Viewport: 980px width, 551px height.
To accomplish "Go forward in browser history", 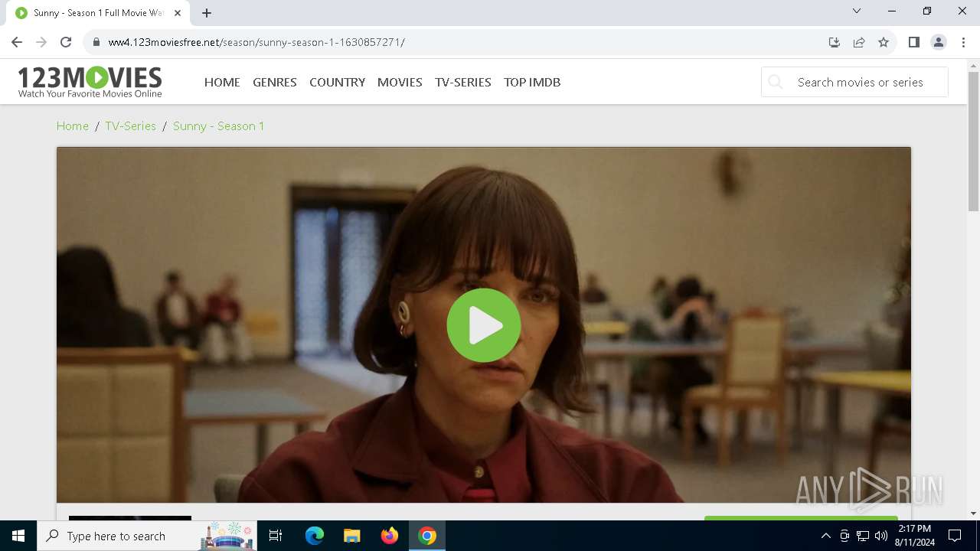I will click(x=41, y=42).
